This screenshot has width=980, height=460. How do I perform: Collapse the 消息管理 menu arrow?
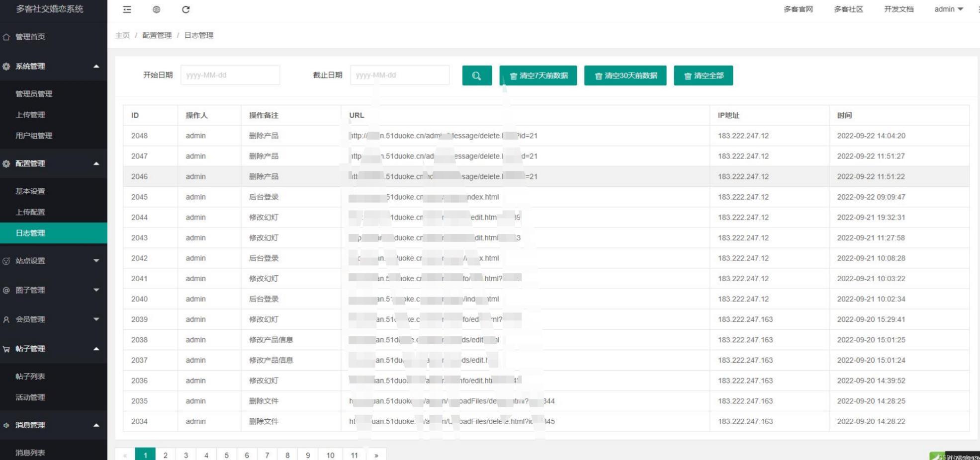coord(96,425)
